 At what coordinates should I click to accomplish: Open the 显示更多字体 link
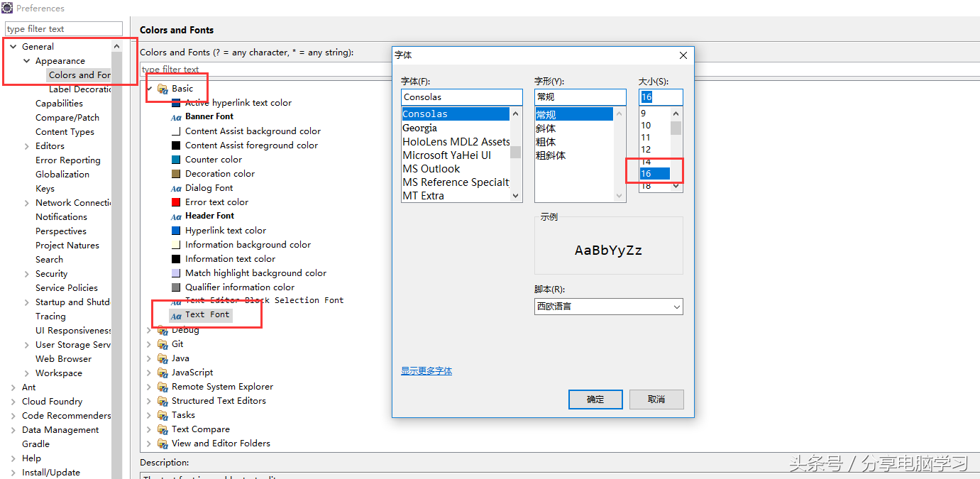(x=426, y=371)
